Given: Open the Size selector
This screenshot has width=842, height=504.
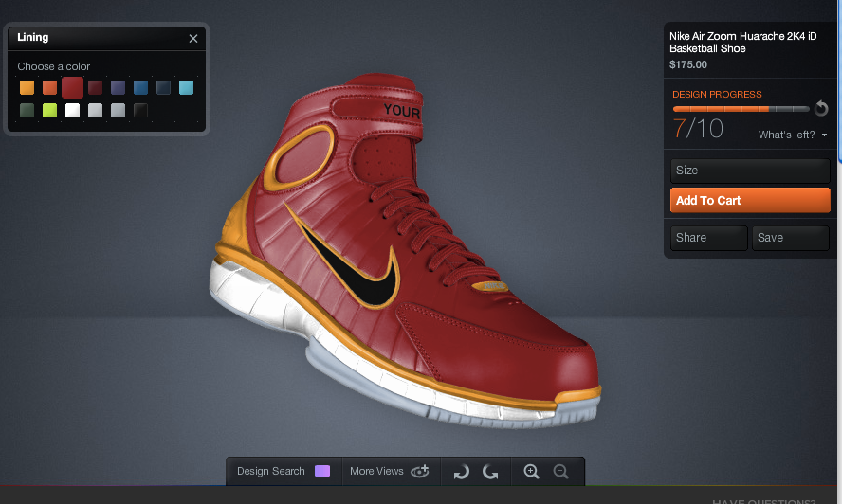Looking at the screenshot, I should (750, 171).
